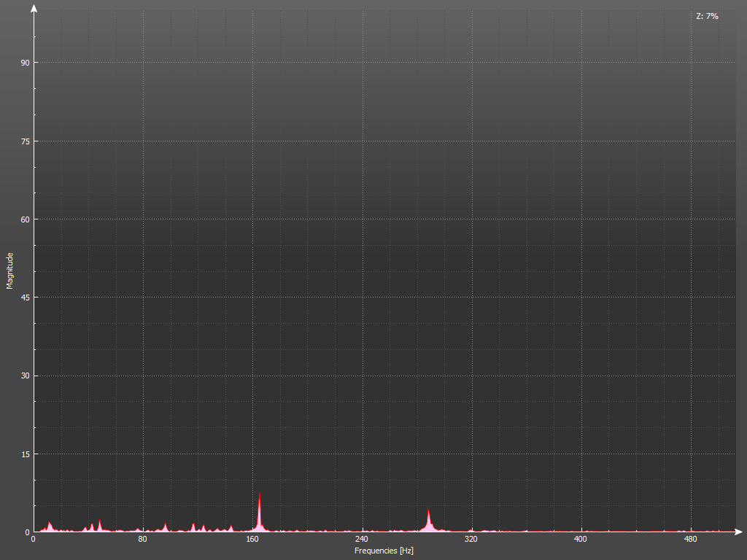Click the 320 tick on the frequency axis

pos(471,540)
